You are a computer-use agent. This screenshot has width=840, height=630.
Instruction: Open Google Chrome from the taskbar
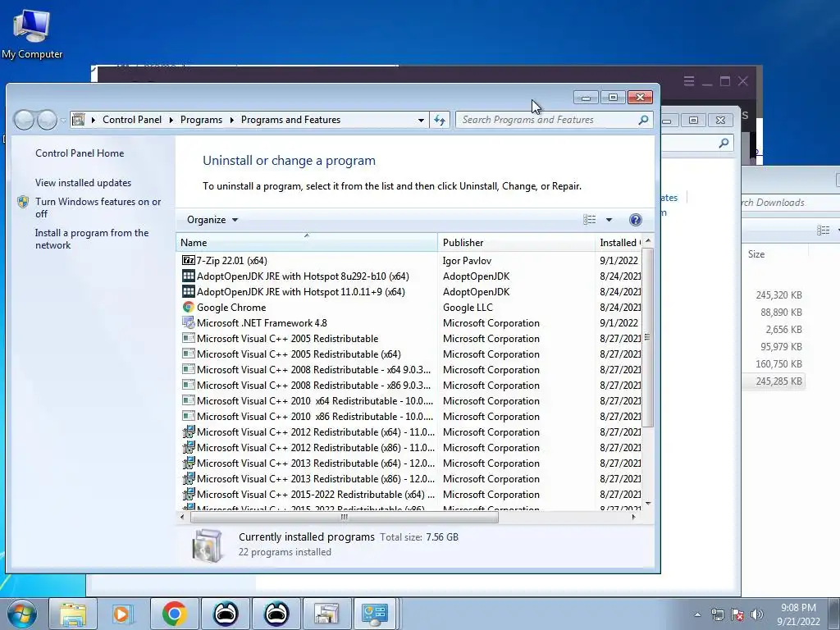pyautogui.click(x=174, y=614)
